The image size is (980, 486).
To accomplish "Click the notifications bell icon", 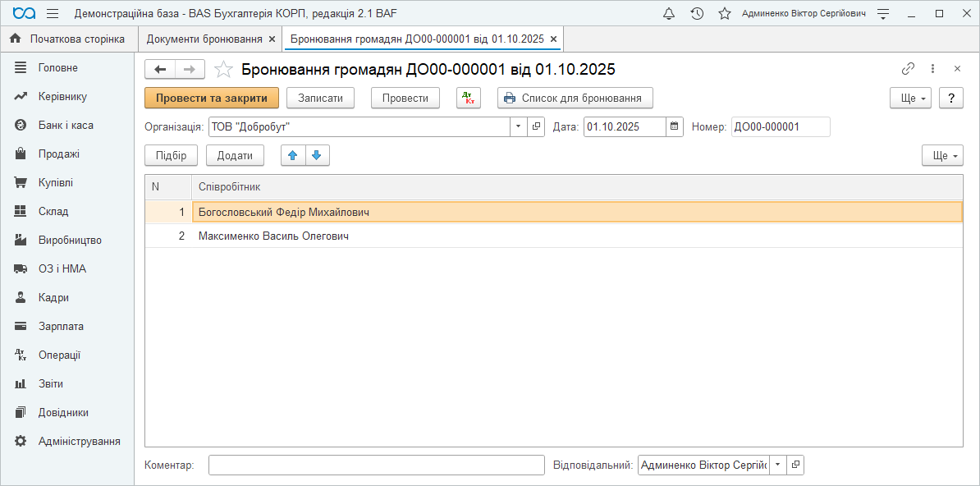I will 669,14.
